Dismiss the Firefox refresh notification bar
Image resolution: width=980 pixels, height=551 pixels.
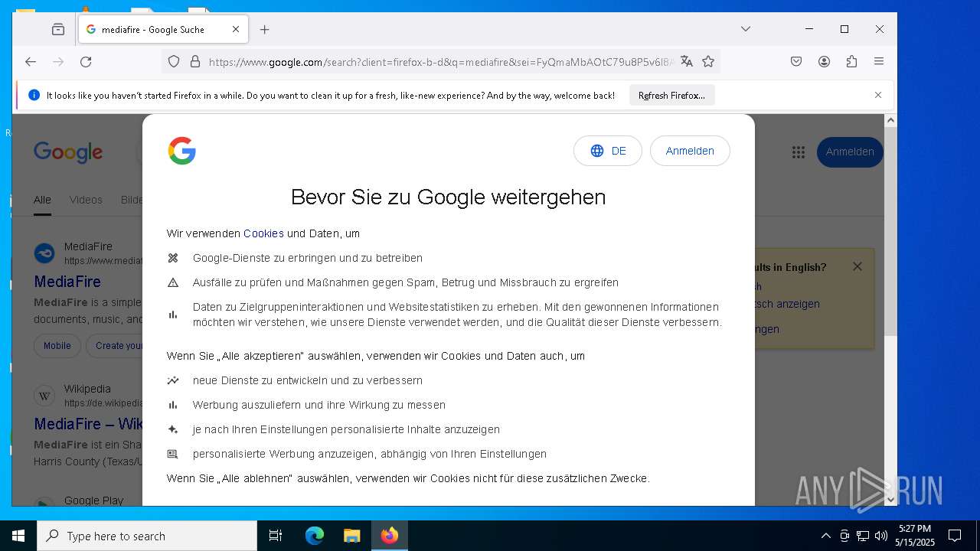tap(878, 95)
